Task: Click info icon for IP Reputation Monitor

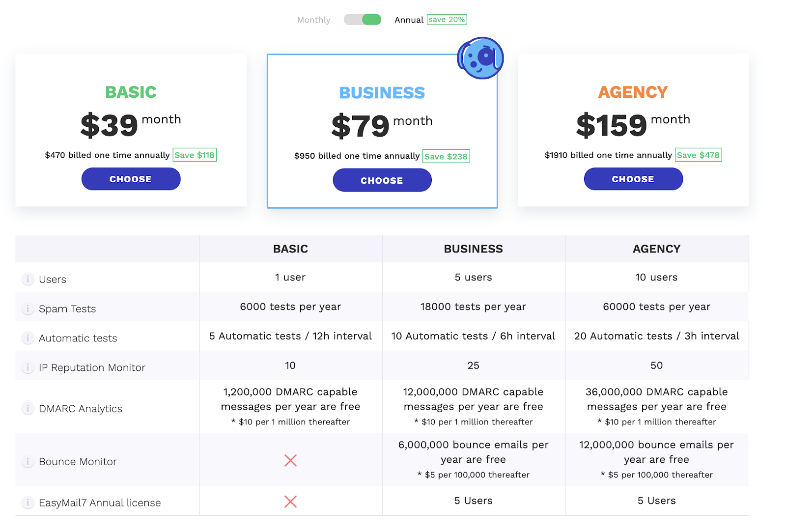Action: tap(28, 368)
